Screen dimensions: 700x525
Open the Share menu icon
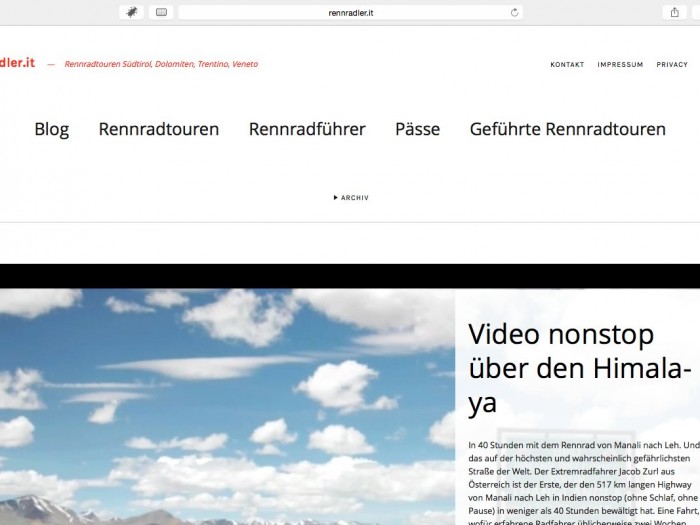[x=675, y=12]
